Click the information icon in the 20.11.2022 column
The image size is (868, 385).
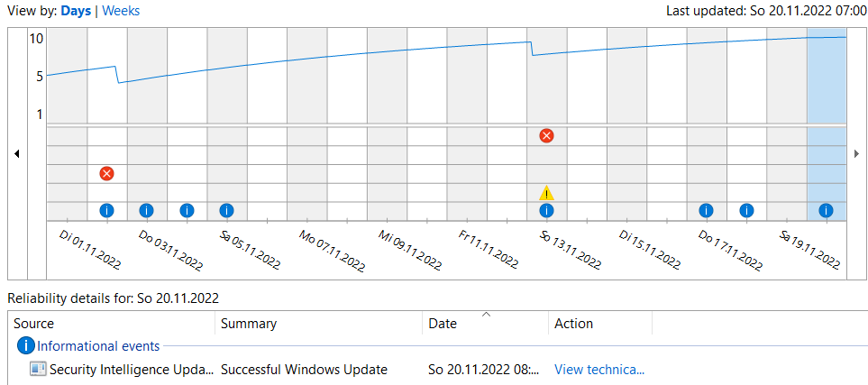pos(826,210)
